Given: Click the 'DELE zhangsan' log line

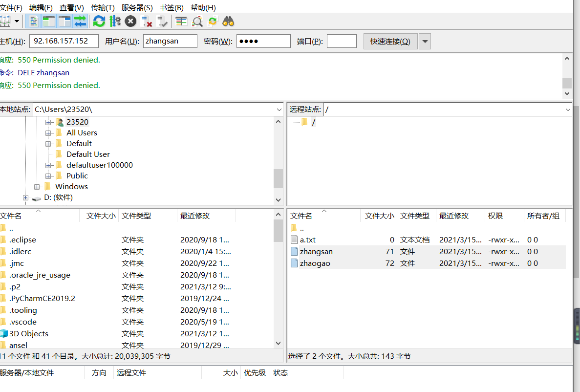Looking at the screenshot, I should tap(43, 73).
